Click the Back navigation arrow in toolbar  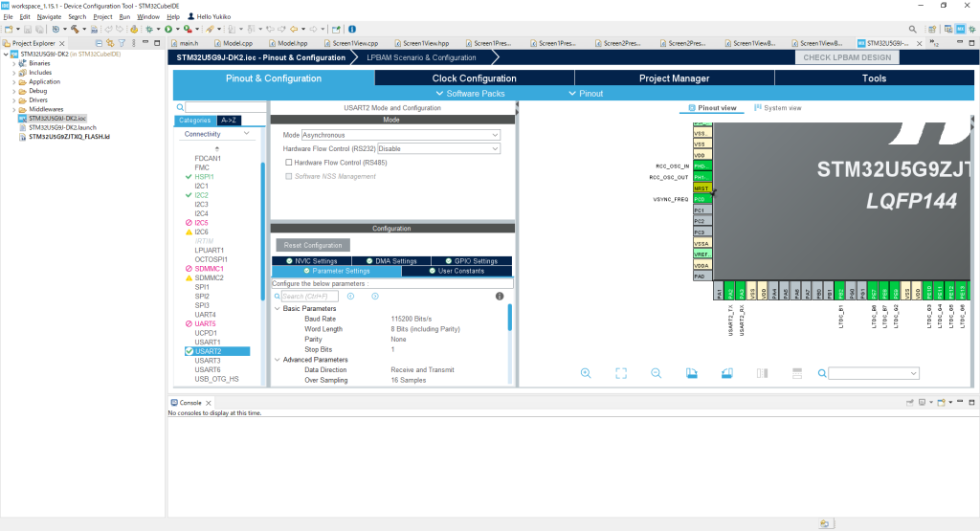[x=294, y=29]
